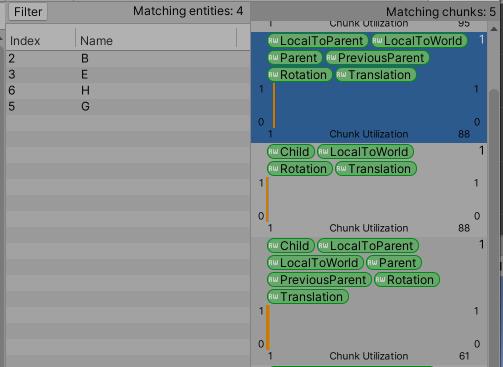Toggle Child tag in the chunk with utilization 61
This screenshot has width=503, height=367.
(x=290, y=246)
